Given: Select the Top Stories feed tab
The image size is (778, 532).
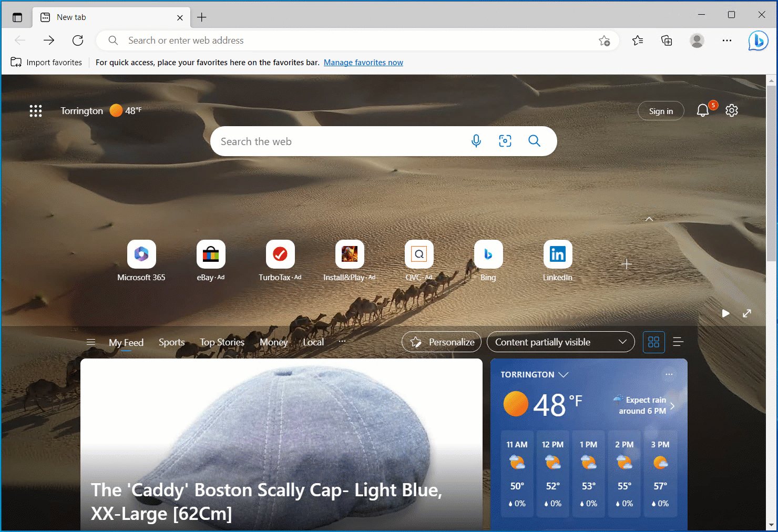Looking at the screenshot, I should click(x=222, y=342).
